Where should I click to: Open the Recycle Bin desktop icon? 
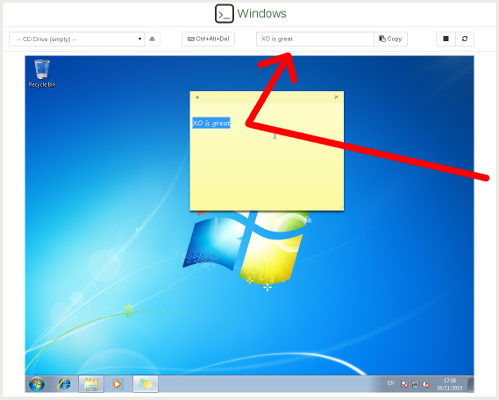tap(42, 74)
